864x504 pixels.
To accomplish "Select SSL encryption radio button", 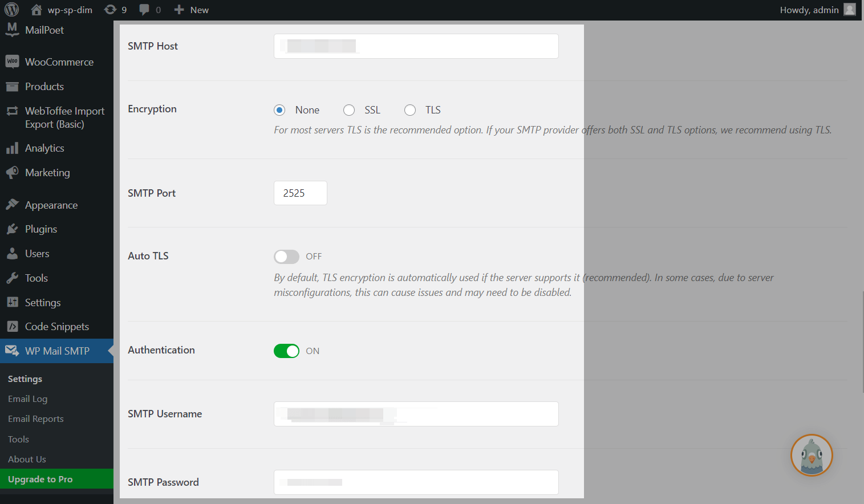I will coord(349,110).
